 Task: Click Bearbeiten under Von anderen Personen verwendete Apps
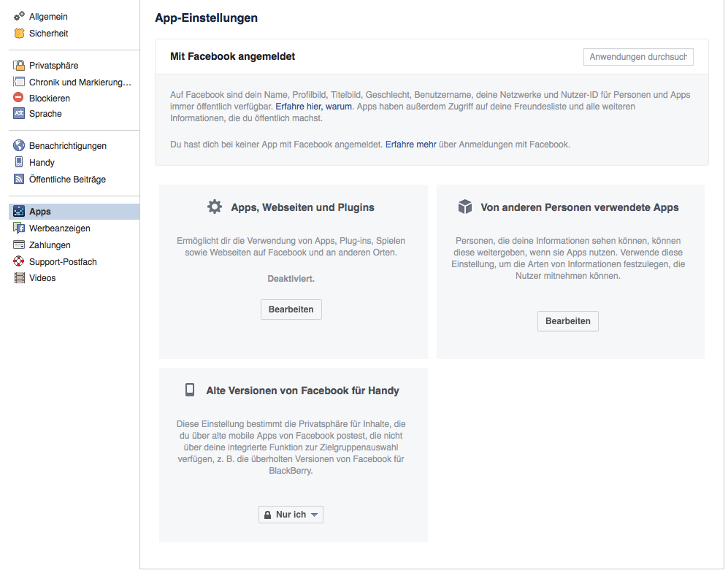(x=568, y=321)
